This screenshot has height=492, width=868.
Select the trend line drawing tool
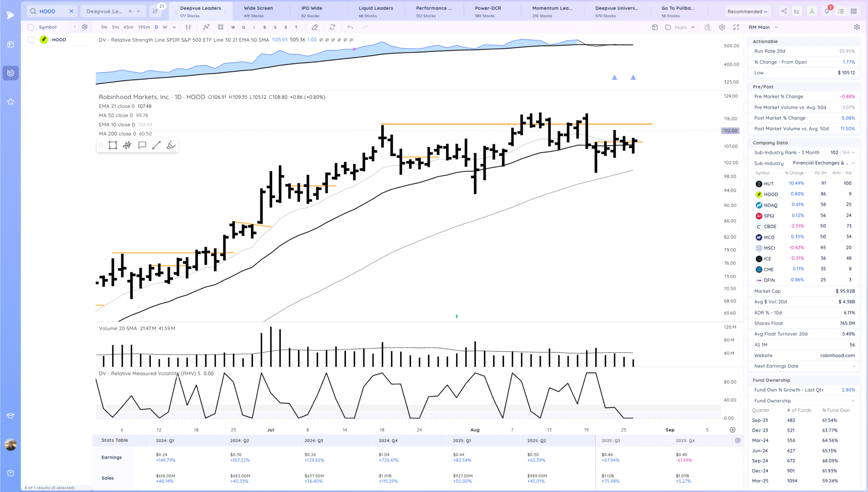point(156,145)
